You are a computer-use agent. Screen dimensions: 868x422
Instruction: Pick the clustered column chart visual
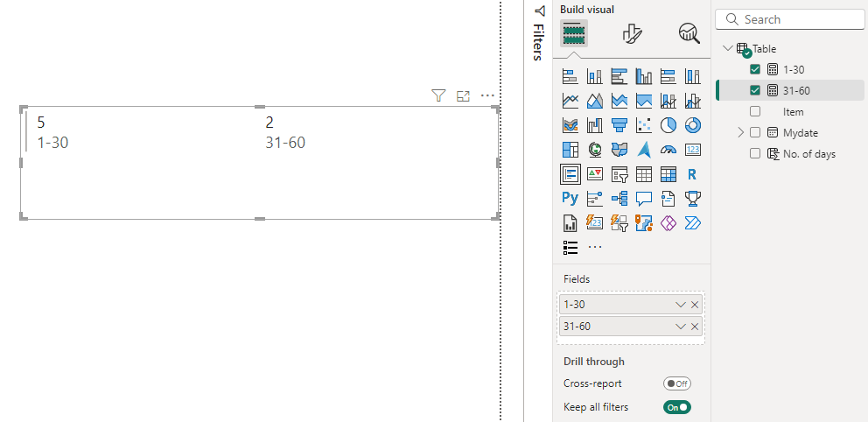click(644, 76)
